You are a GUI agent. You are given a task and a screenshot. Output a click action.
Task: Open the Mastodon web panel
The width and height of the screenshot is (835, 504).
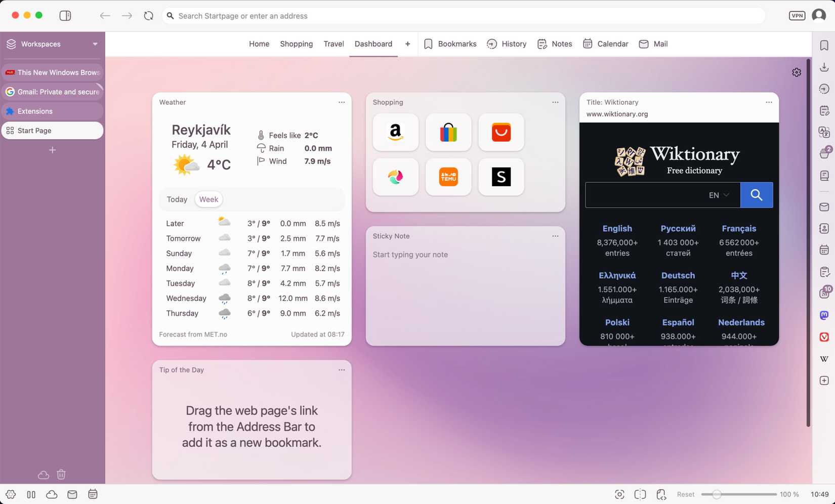tap(824, 315)
